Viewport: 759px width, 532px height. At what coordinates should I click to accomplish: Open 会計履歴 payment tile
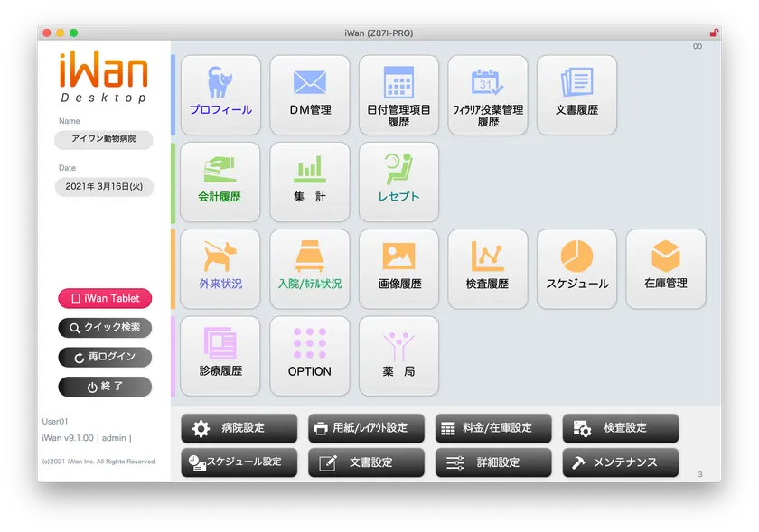tap(220, 182)
